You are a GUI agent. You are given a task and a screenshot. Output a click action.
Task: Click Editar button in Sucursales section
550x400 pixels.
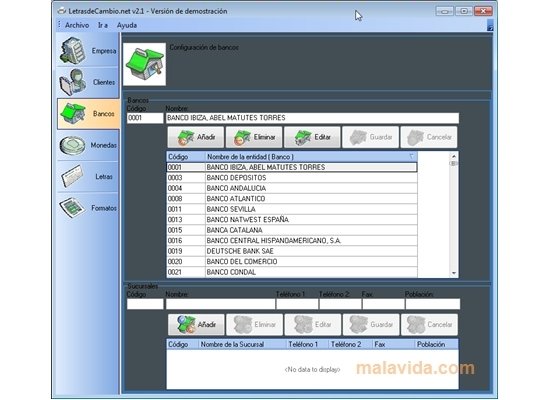313,325
